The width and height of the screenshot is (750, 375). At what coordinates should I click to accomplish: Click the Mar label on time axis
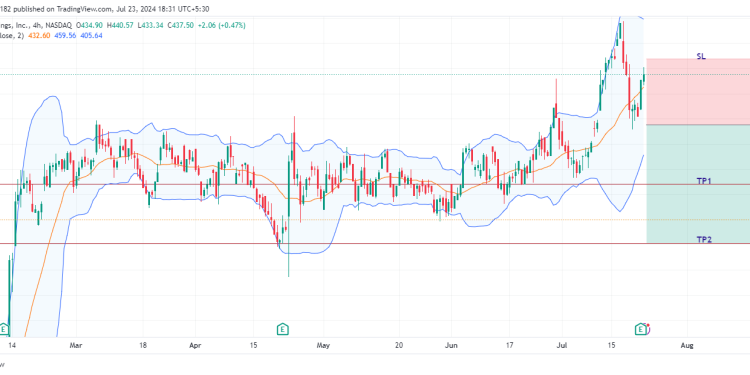coord(76,345)
